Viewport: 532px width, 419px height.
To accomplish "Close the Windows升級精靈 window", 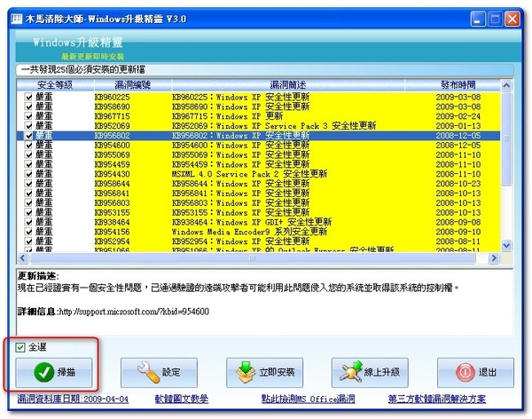I will pos(512,19).
